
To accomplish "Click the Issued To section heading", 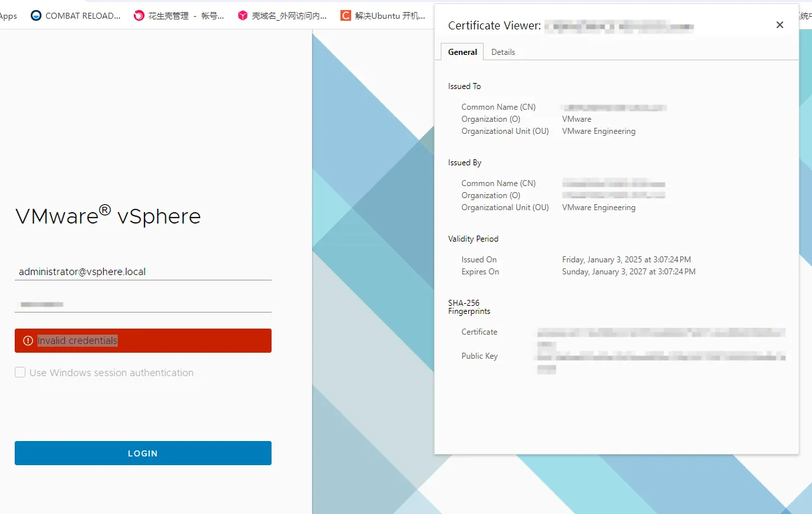I will (464, 86).
